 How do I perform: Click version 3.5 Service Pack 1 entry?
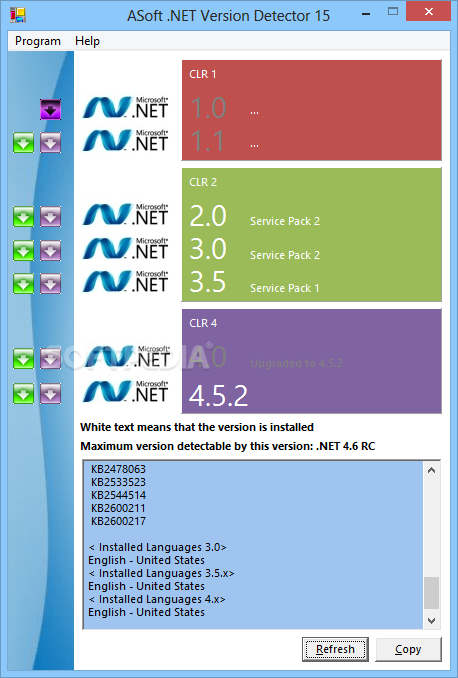pos(255,283)
